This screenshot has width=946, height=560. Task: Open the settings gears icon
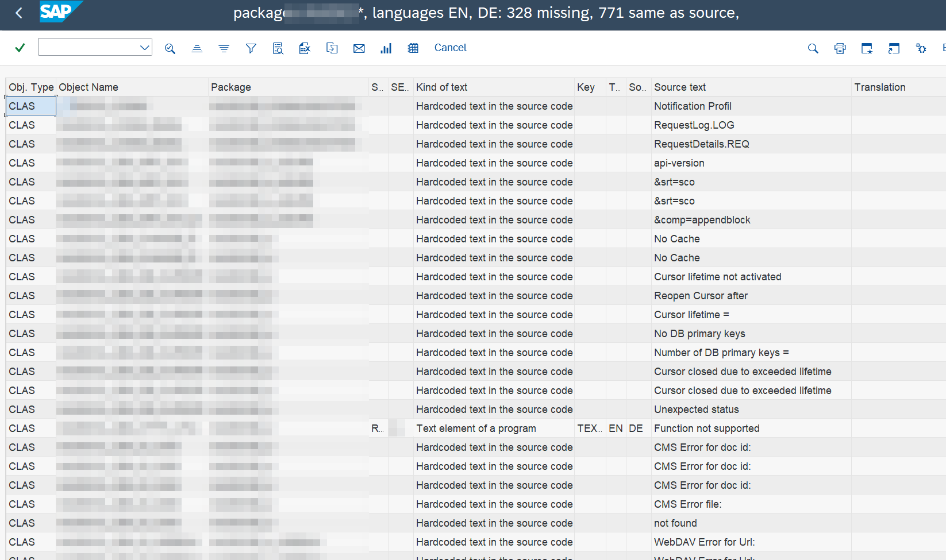(x=921, y=48)
